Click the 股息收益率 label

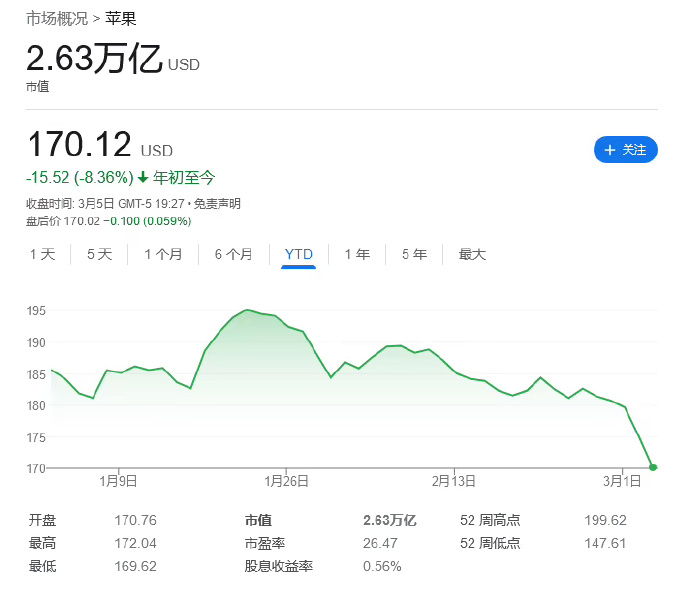(x=279, y=566)
